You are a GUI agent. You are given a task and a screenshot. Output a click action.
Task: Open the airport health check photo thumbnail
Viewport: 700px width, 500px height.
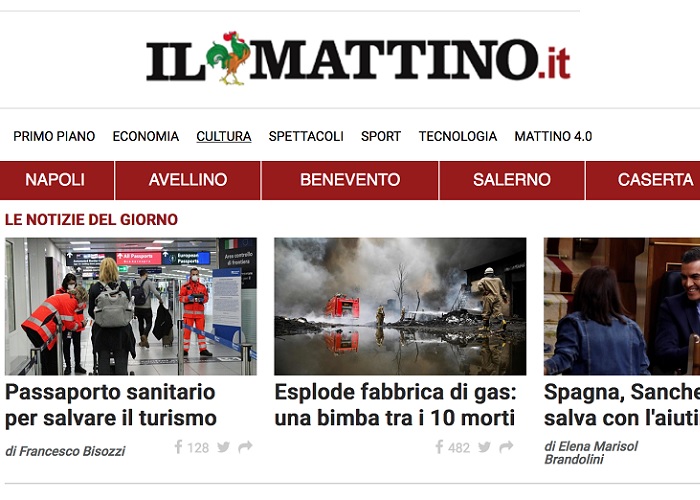pyautogui.click(x=131, y=306)
